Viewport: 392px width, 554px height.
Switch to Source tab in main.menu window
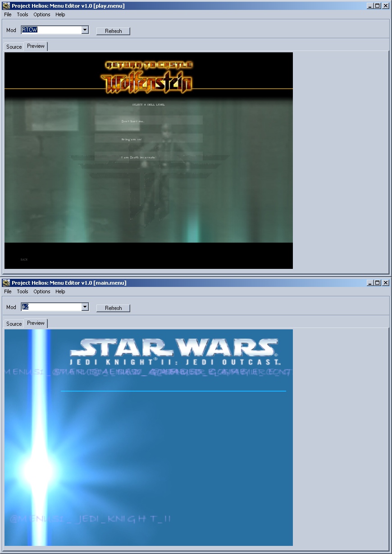(x=14, y=324)
